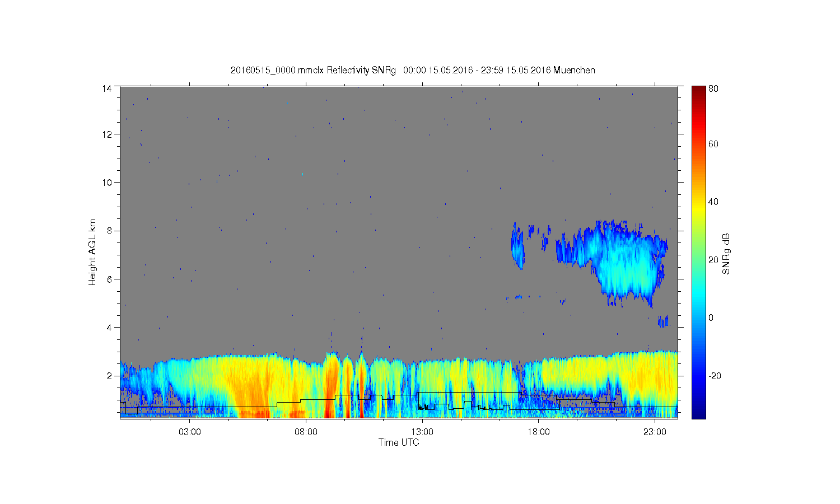Click the 03:00 time tick label
Screen dimensions: 840x504
point(190,432)
